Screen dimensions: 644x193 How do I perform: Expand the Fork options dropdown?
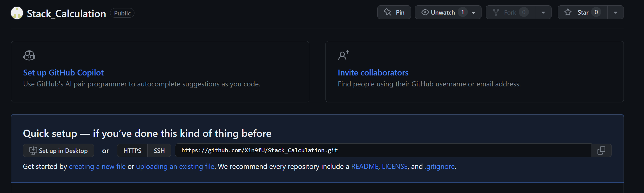point(543,13)
